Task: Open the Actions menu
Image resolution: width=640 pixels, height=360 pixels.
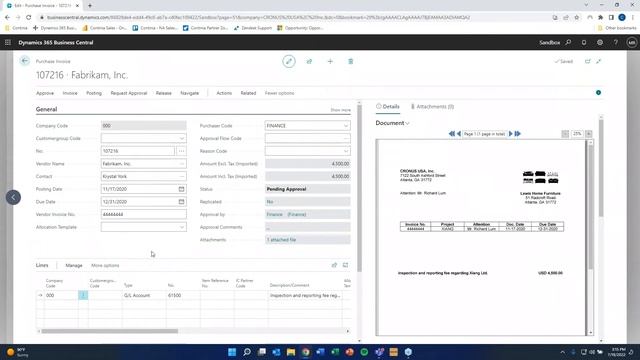Action: [x=224, y=93]
